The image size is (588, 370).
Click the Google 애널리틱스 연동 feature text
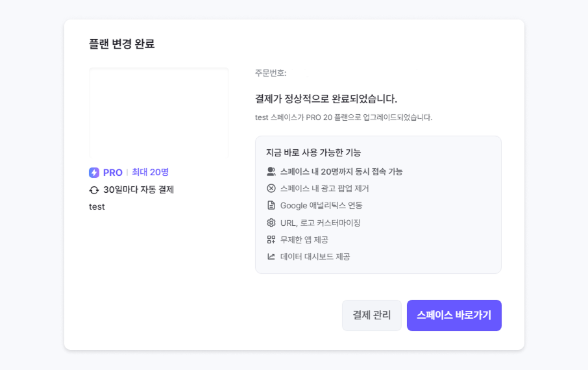tap(321, 205)
